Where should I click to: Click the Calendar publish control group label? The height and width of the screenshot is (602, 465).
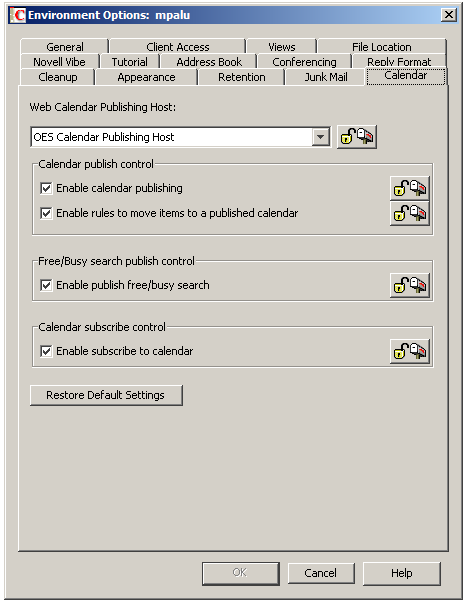pyautogui.click(x=96, y=164)
